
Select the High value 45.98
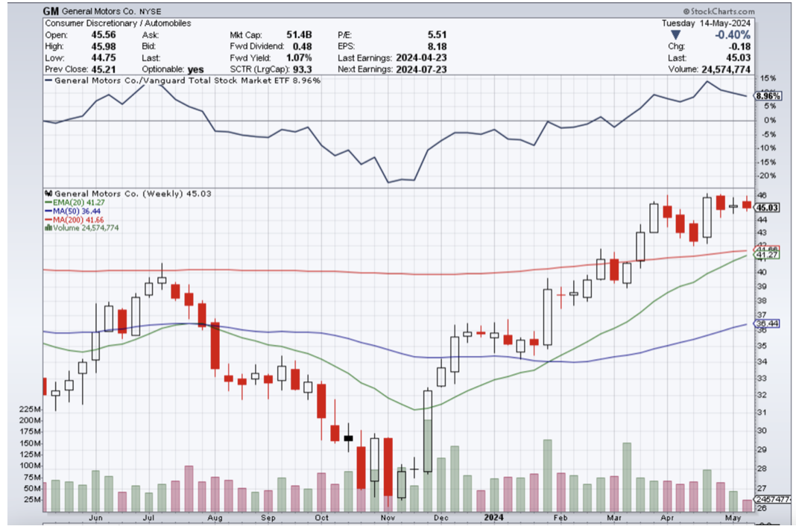click(104, 46)
